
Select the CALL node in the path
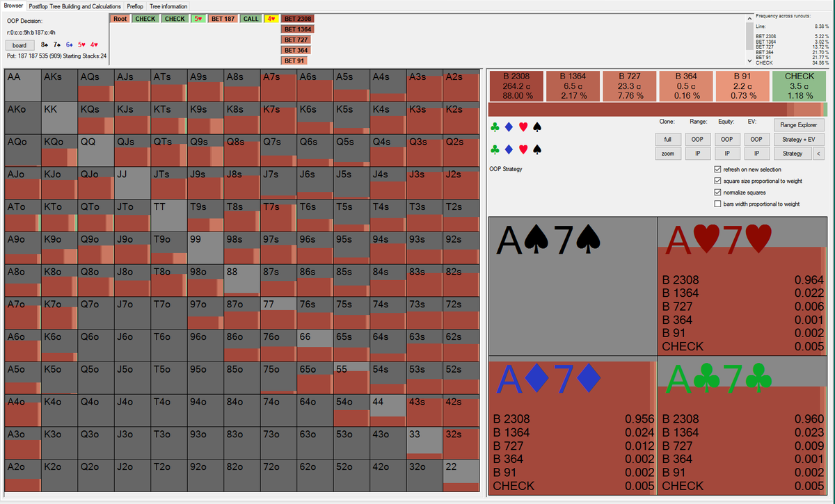250,19
